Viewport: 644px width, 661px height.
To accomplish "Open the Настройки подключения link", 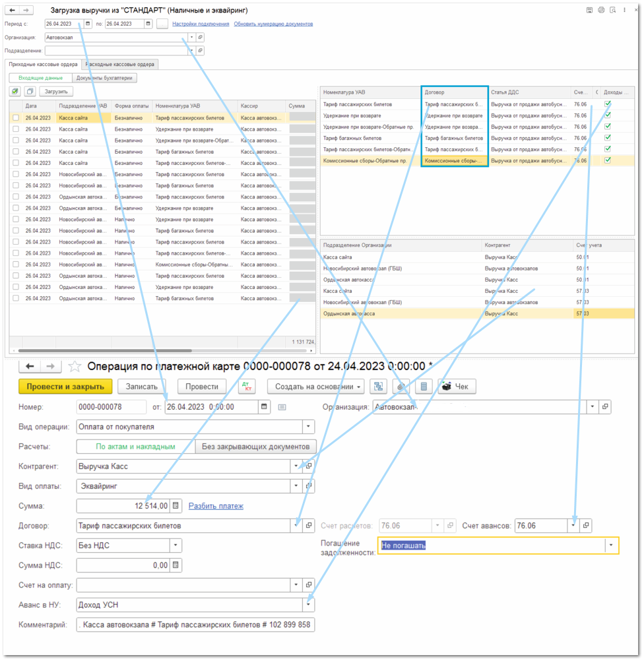I will [201, 24].
